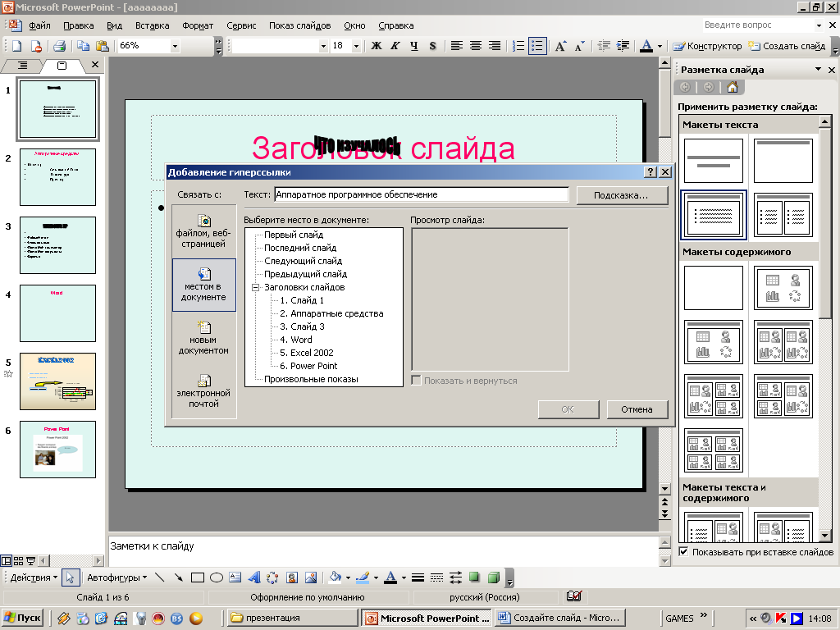This screenshot has width=840, height=630.
Task: Toggle text shadow (S) button
Action: pyautogui.click(x=432, y=46)
